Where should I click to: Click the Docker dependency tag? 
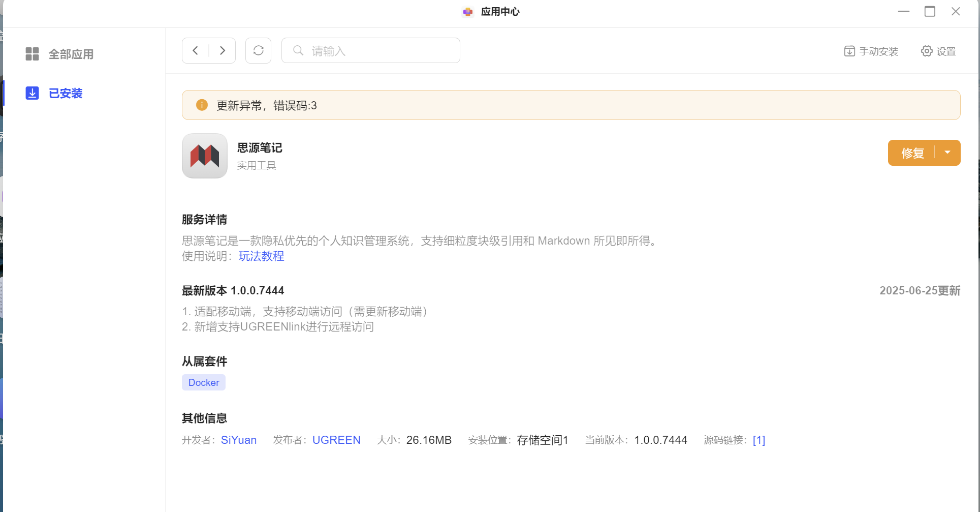[204, 382]
